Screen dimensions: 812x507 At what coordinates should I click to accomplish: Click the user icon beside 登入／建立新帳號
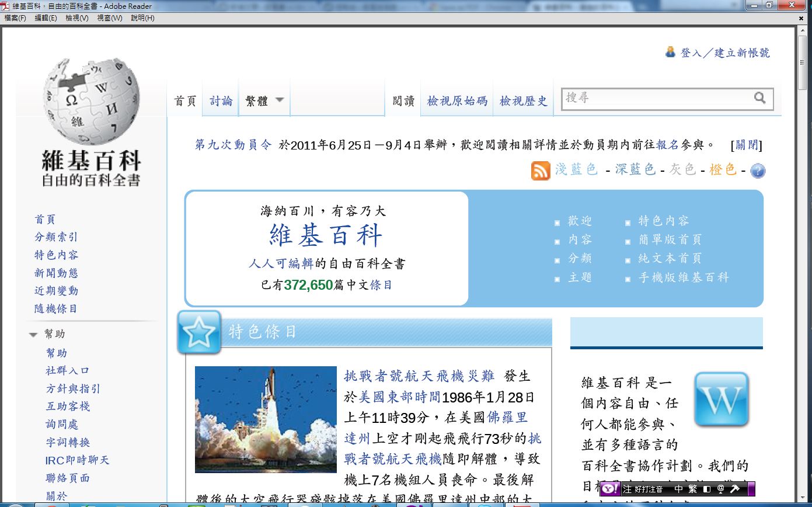coord(670,52)
